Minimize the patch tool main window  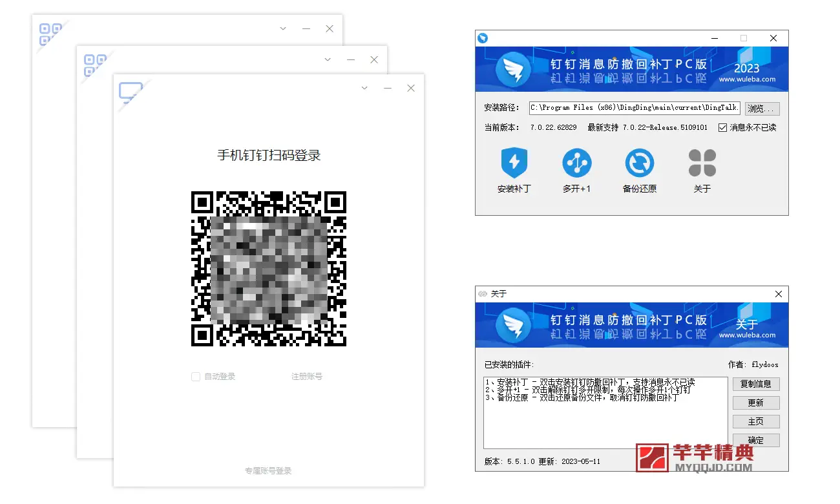[x=714, y=38]
